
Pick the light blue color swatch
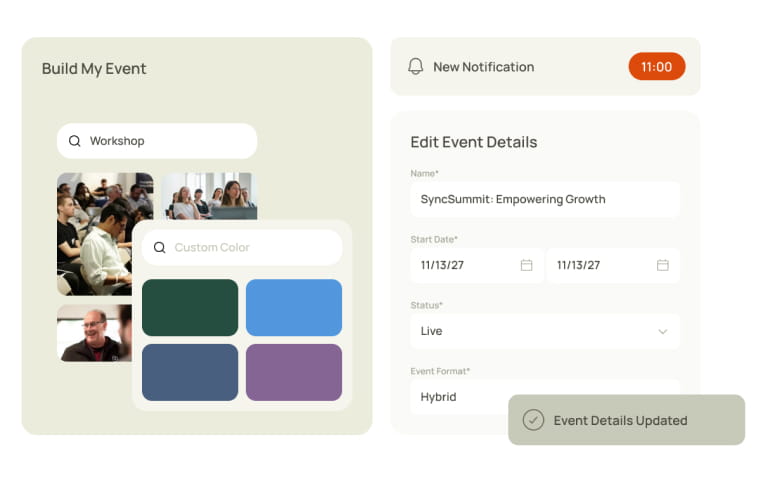point(294,308)
